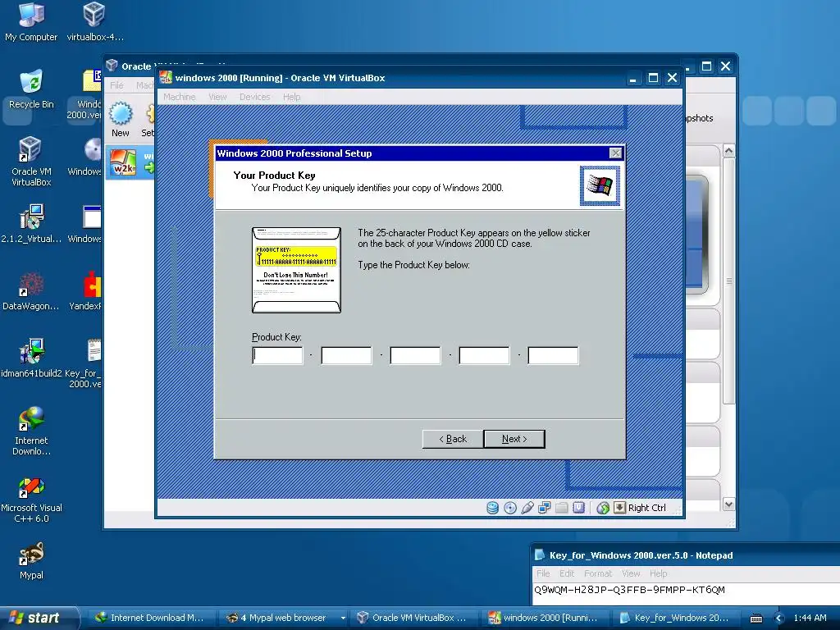Open the File menu in VirtualBox Manager

(x=116, y=85)
